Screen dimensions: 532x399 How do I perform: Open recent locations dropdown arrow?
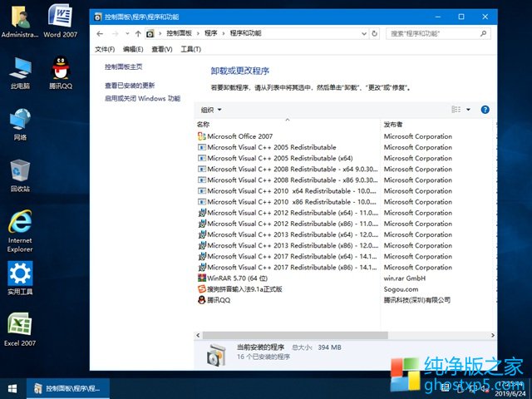pyautogui.click(x=127, y=33)
